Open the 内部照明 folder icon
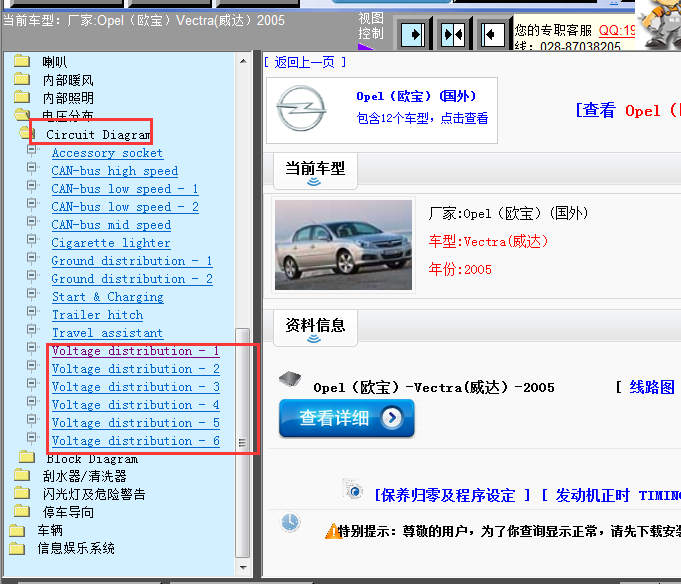Viewport: 681px width, 584px height. pyautogui.click(x=22, y=97)
